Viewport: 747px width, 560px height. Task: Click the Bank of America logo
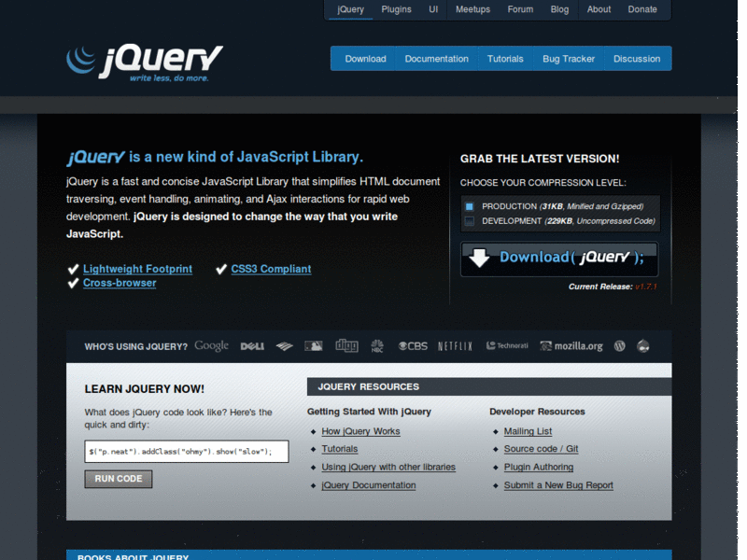pyautogui.click(x=284, y=346)
